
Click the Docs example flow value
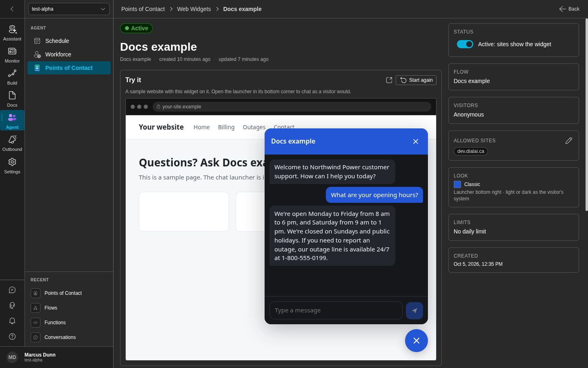tap(472, 81)
